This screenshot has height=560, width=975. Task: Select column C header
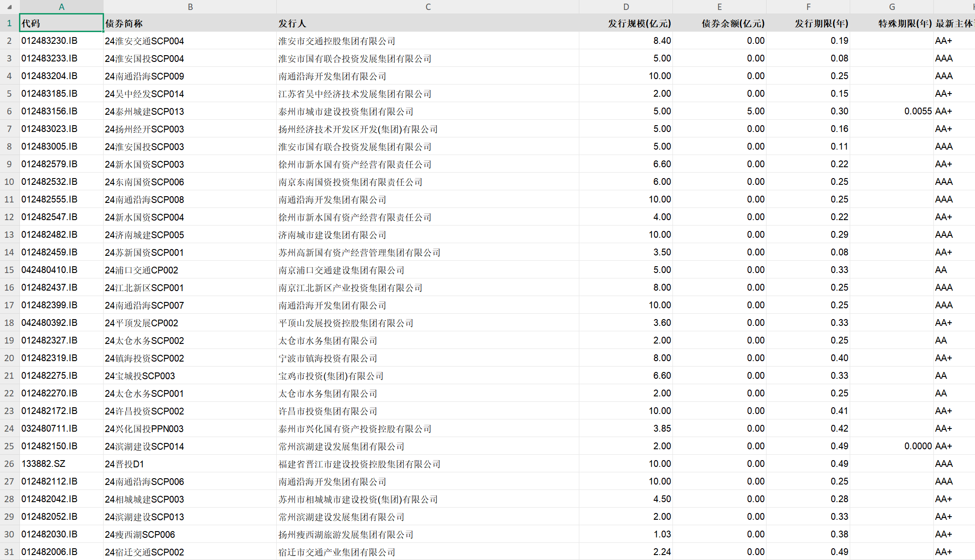coord(427,7)
